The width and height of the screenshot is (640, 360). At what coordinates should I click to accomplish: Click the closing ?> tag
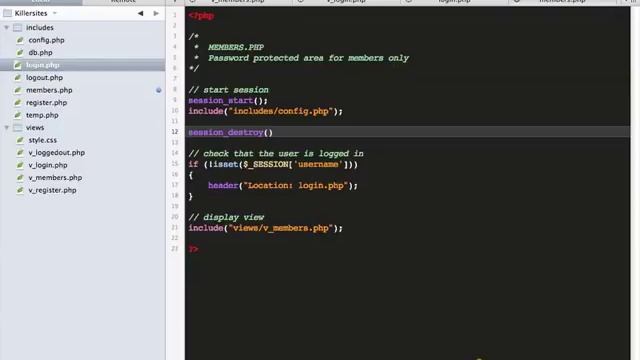click(x=193, y=249)
